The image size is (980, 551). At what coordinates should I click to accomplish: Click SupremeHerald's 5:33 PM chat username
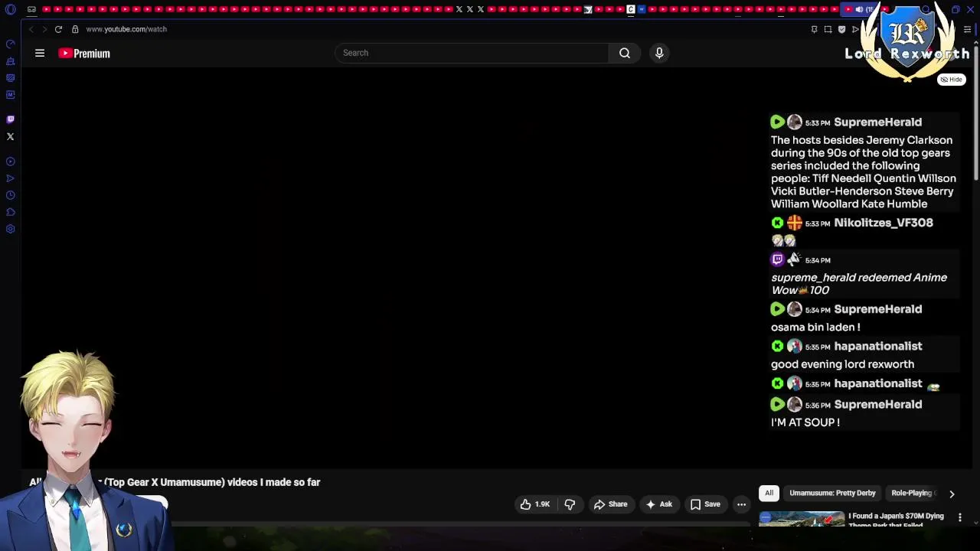[x=877, y=122]
